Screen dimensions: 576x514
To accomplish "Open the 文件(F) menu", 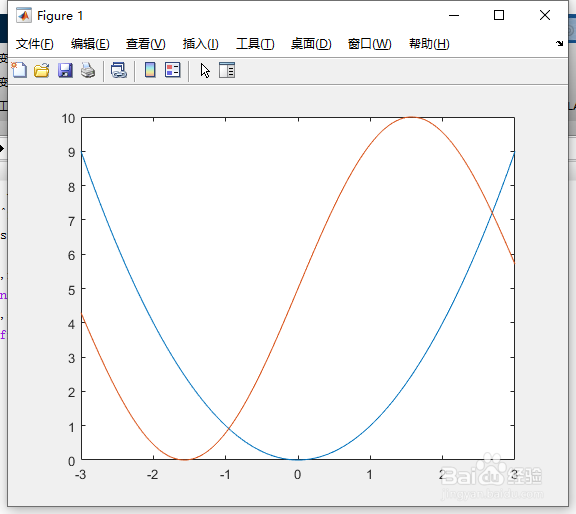I will click(x=35, y=44).
